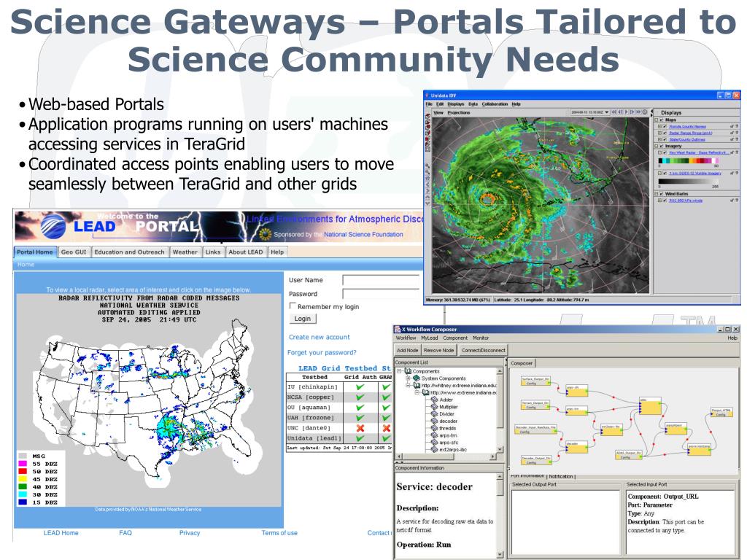Image resolution: width=747 pixels, height=560 pixels.
Task: Toggle Key West Radar layer checkbox
Action: (665, 153)
